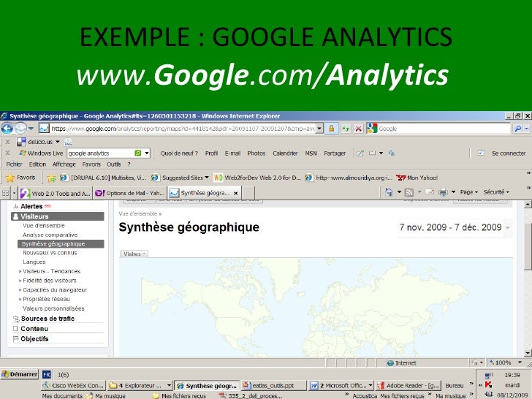Click the Se connecter link
532x399 pixels.
(509, 153)
